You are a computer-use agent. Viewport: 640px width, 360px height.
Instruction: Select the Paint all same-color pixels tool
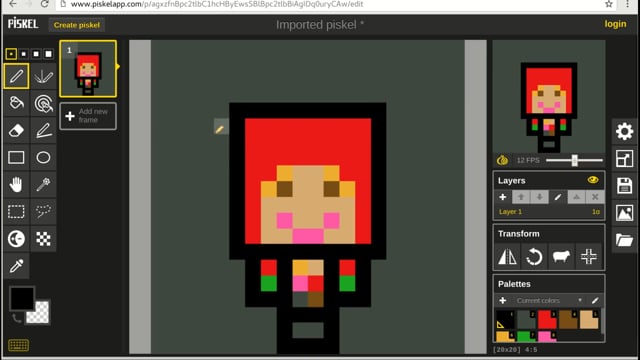click(x=43, y=103)
